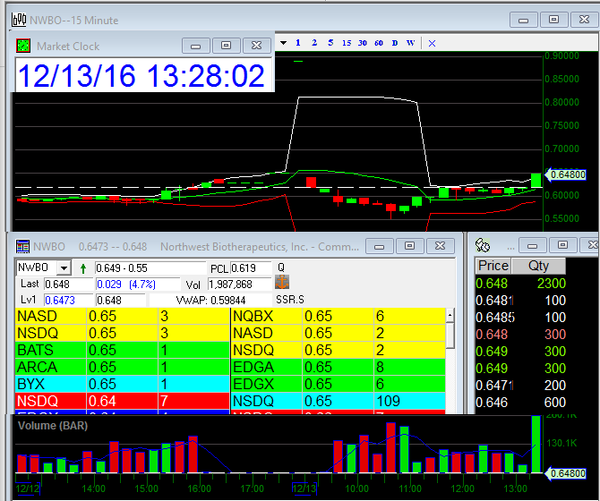This screenshot has width=600, height=501.
Task: Click the green Market Clock icon
Action: [x=25, y=46]
